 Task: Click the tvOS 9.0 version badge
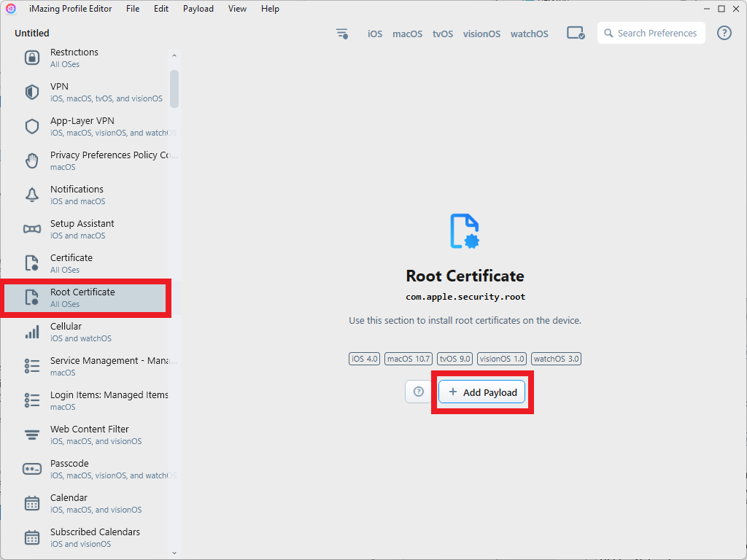coord(454,359)
